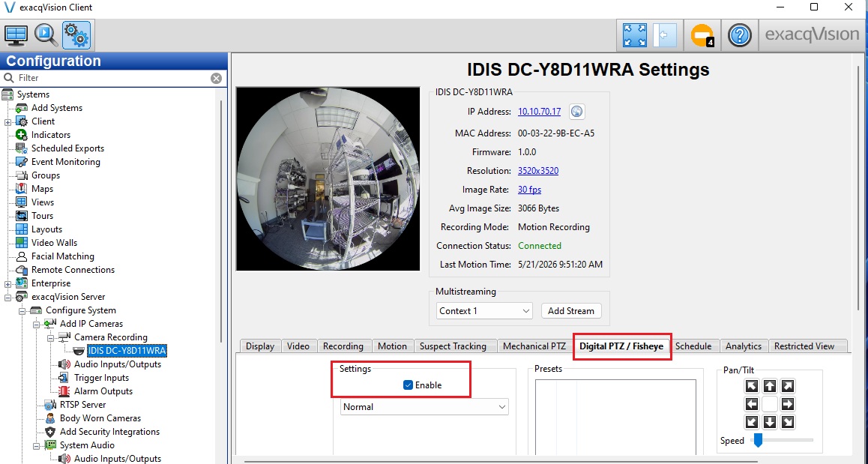Open the Context 1 multistreaming dropdown
The height and width of the screenshot is (464, 868).
(x=483, y=311)
